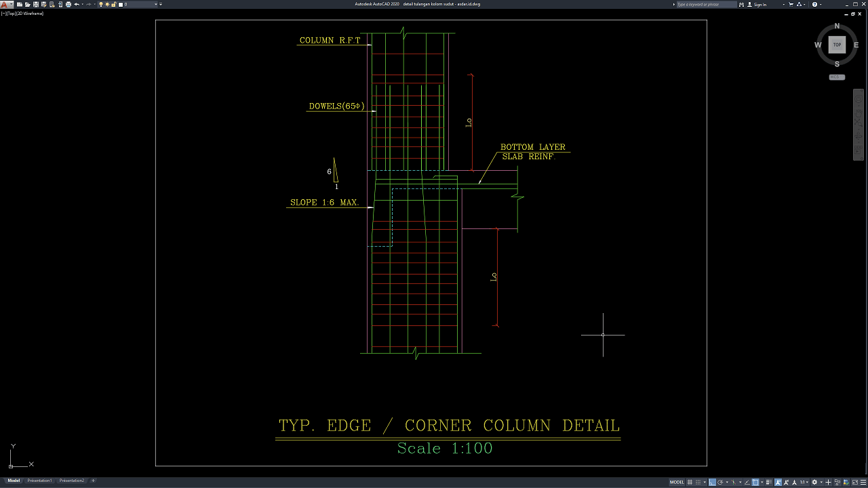Open the annotation scale 1:1 dropdown

(x=804, y=483)
